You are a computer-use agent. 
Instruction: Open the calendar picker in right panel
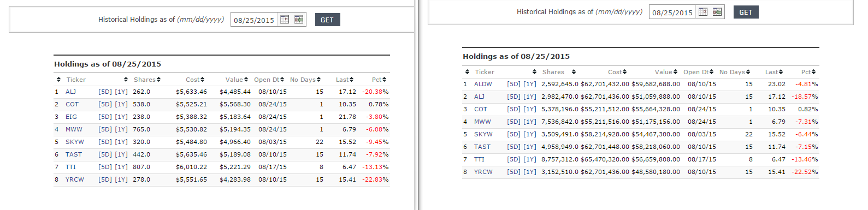[x=703, y=12]
